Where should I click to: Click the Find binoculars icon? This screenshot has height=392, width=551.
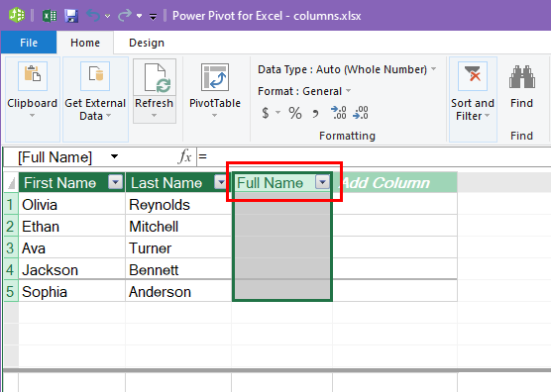[522, 77]
